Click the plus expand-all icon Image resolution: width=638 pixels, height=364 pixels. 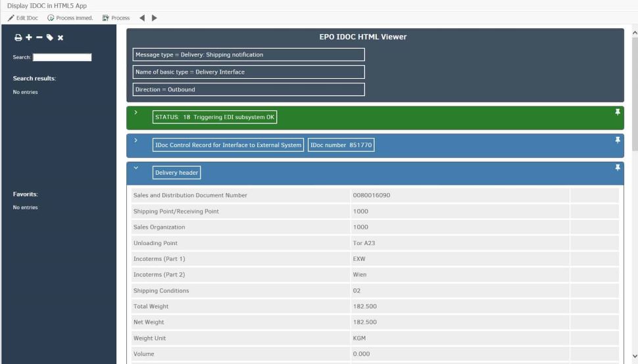click(29, 38)
